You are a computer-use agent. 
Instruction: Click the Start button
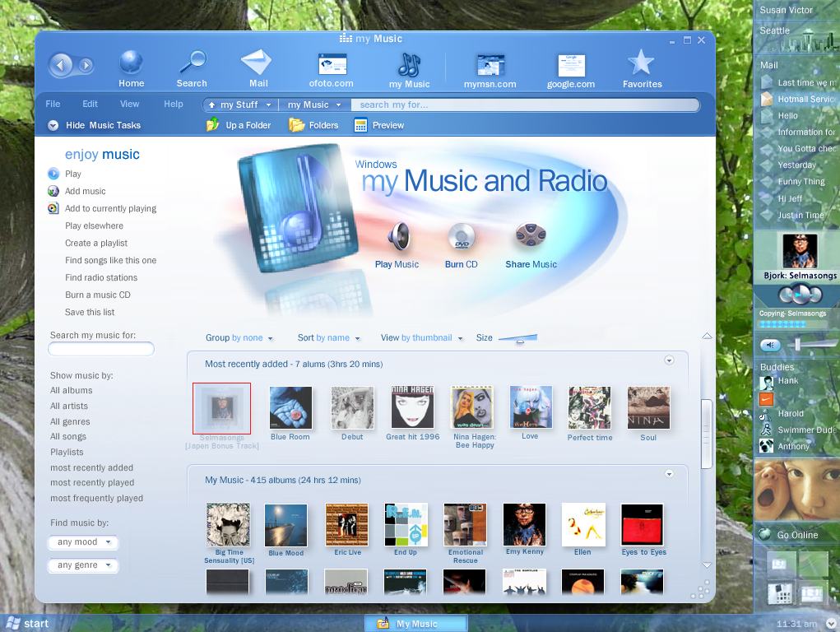[x=27, y=624]
